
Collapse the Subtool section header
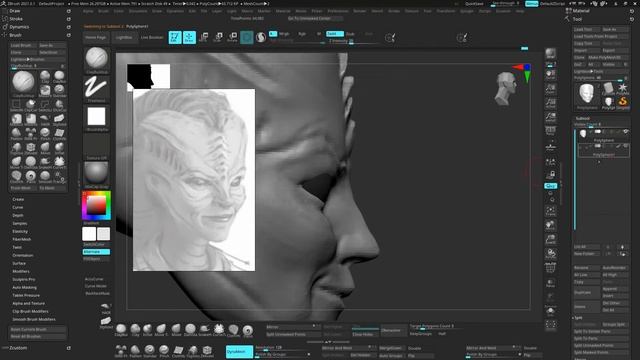(583, 118)
